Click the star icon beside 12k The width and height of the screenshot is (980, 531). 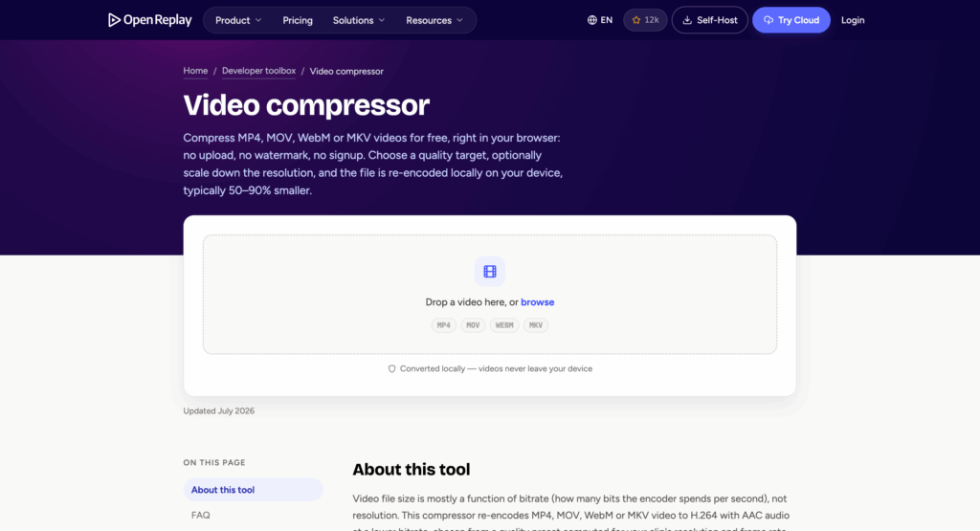636,20
